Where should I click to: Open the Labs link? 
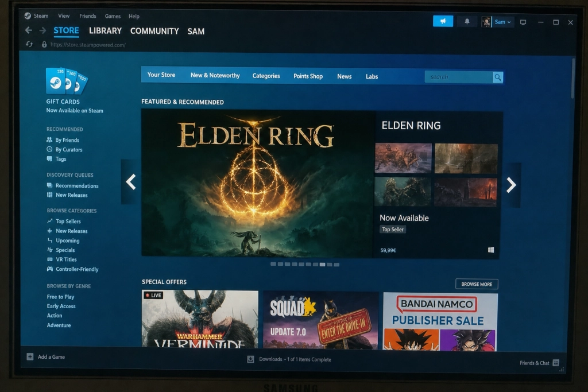372,76
